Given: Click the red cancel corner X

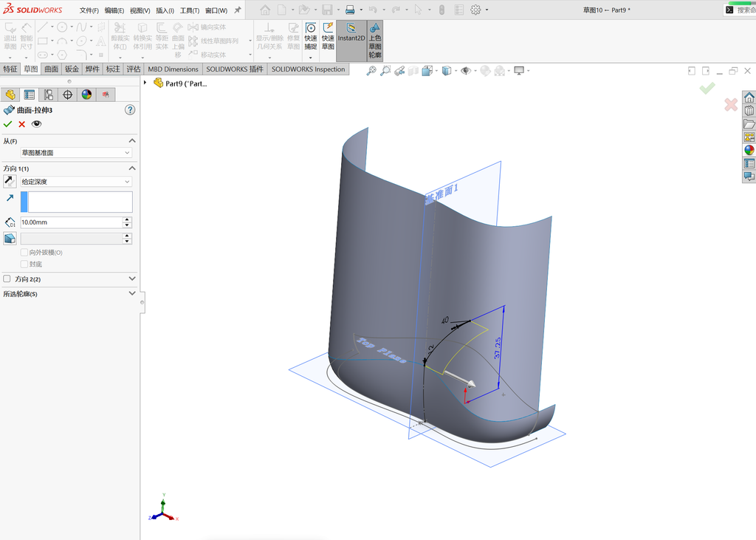Looking at the screenshot, I should click(731, 104).
